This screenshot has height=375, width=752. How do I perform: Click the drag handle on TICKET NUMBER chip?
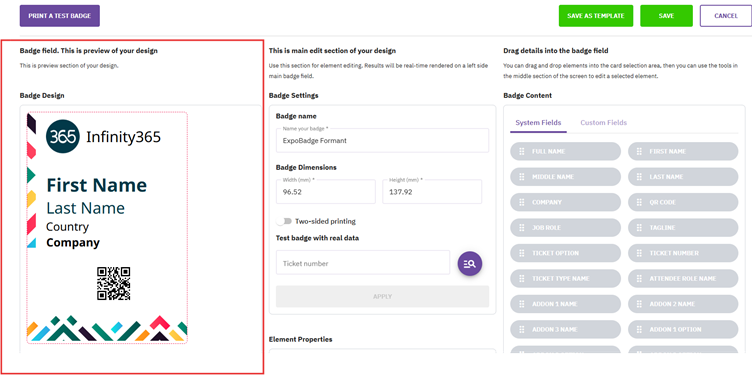[639, 253]
